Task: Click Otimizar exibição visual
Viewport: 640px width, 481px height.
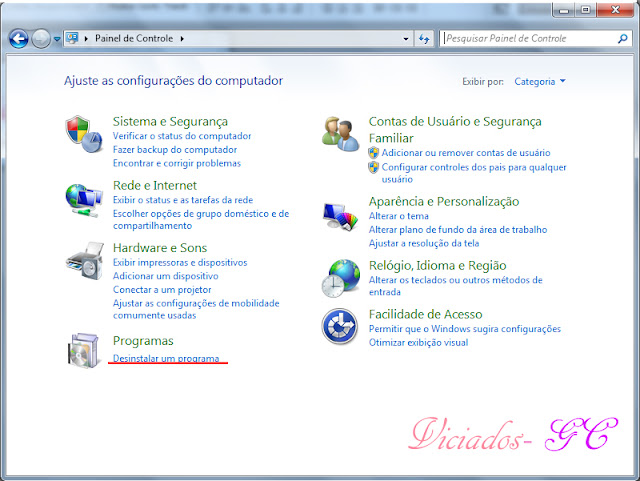Action: (418, 343)
